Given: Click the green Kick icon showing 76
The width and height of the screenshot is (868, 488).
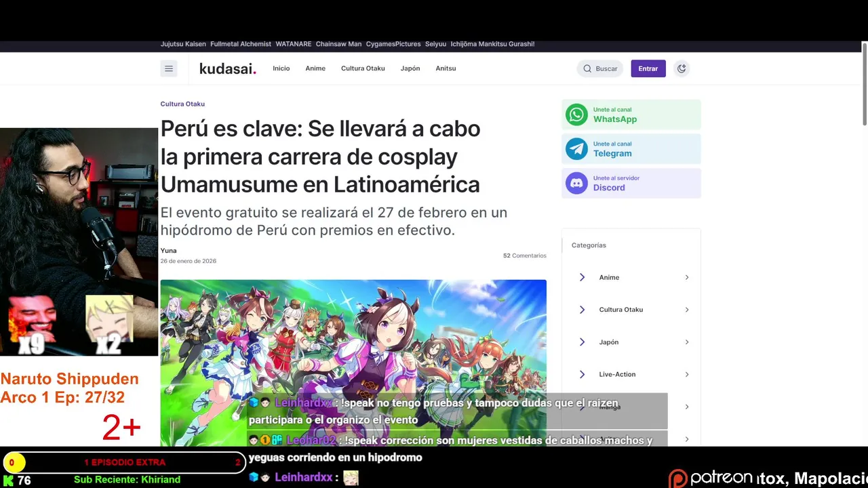Looking at the screenshot, I should tap(9, 481).
